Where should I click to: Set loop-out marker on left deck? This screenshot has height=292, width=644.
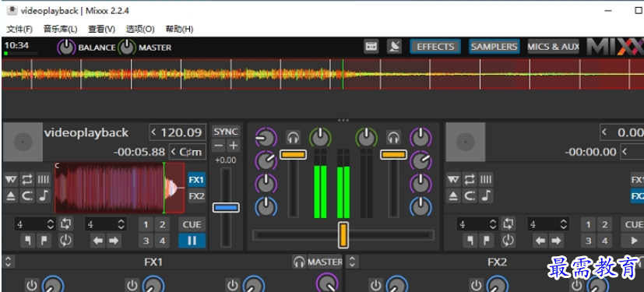point(44,241)
